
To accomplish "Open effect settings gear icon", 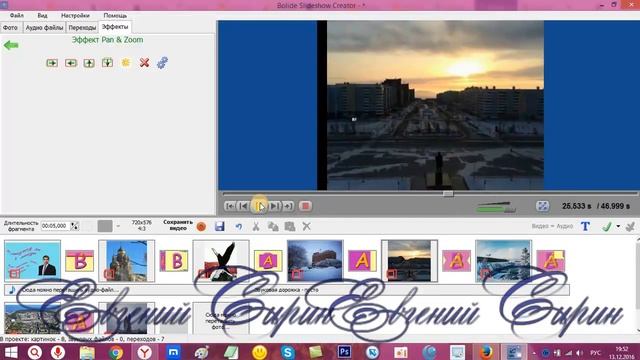I will click(162, 63).
